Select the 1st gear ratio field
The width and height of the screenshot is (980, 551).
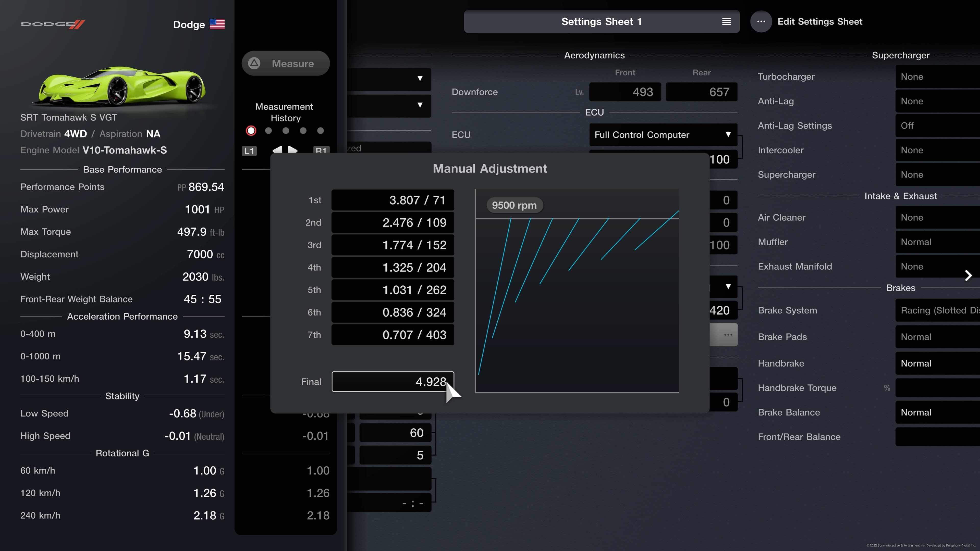[393, 200]
